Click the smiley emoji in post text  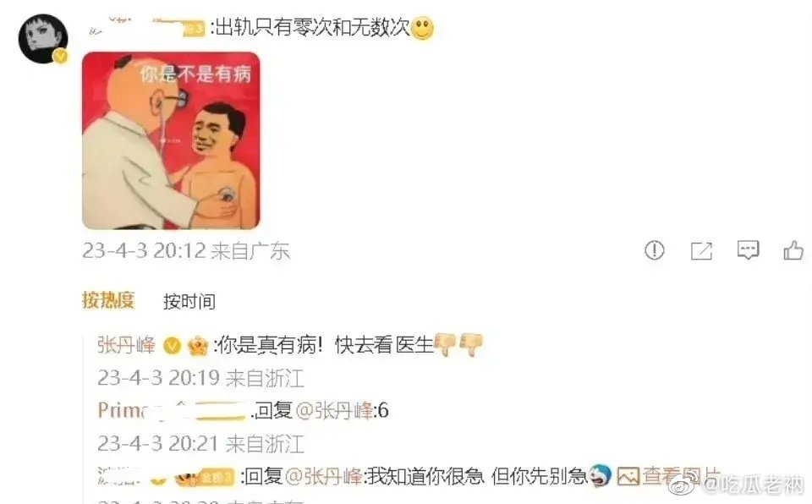point(422,28)
